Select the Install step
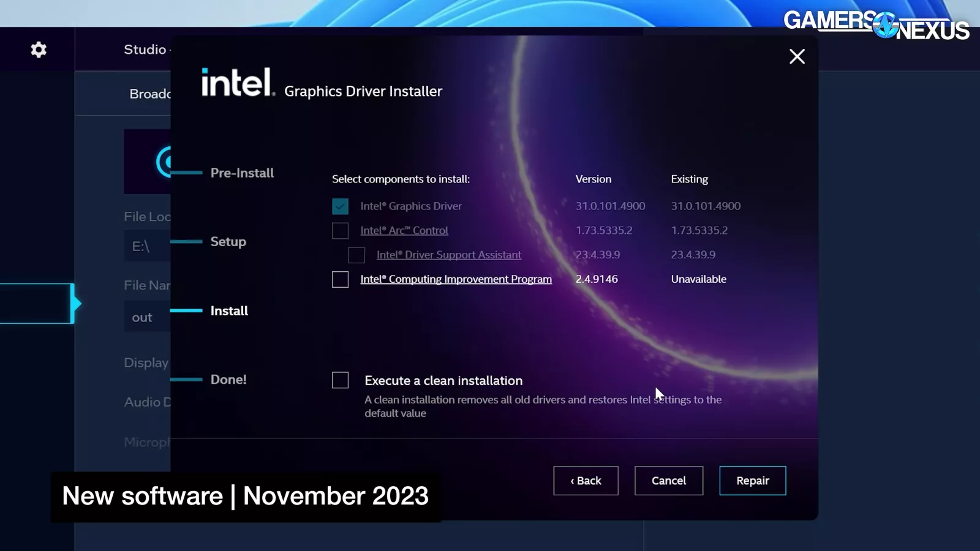The image size is (980, 551). pyautogui.click(x=229, y=311)
